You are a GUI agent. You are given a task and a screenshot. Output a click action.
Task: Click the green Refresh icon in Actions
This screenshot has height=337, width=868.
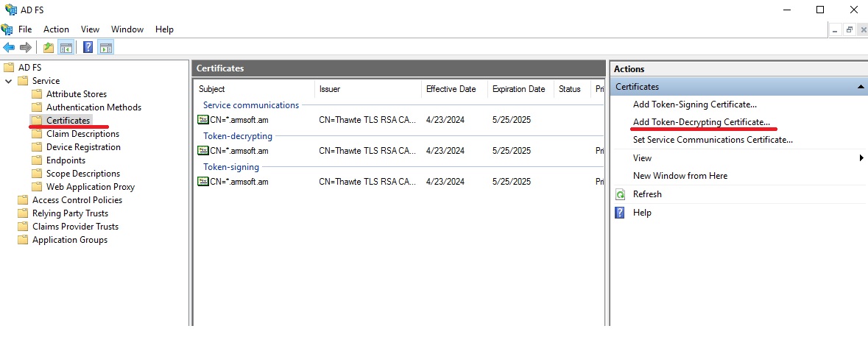pyautogui.click(x=620, y=194)
